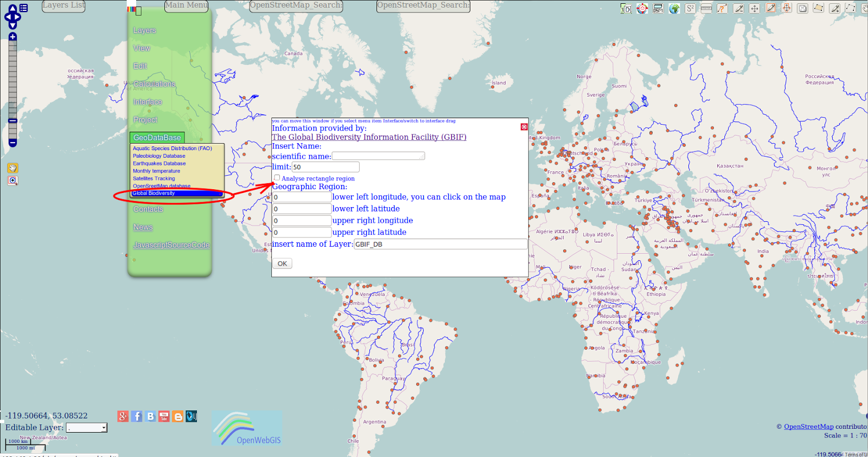Open the Edit menu item
The image size is (868, 457).
(140, 66)
